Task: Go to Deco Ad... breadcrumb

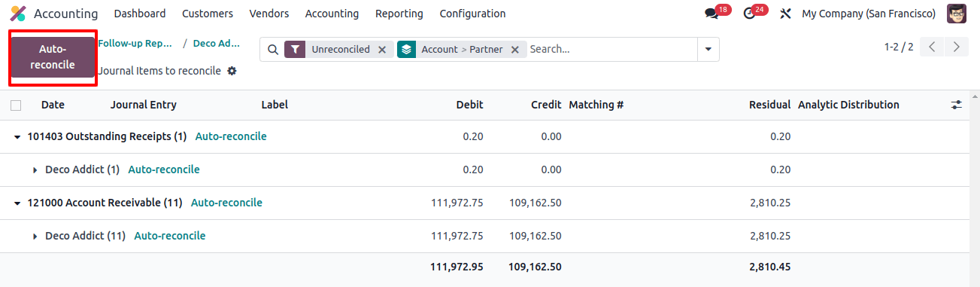Action: (x=217, y=43)
